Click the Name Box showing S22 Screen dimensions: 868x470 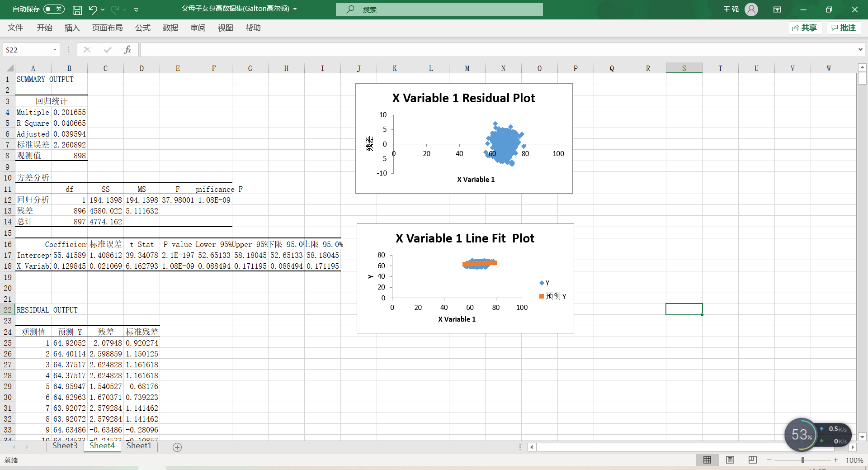27,50
